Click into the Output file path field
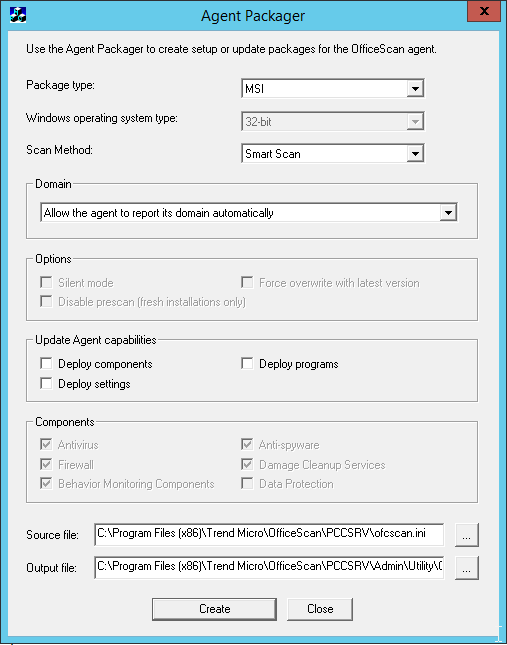Image resolution: width=507 pixels, height=645 pixels. [269, 567]
